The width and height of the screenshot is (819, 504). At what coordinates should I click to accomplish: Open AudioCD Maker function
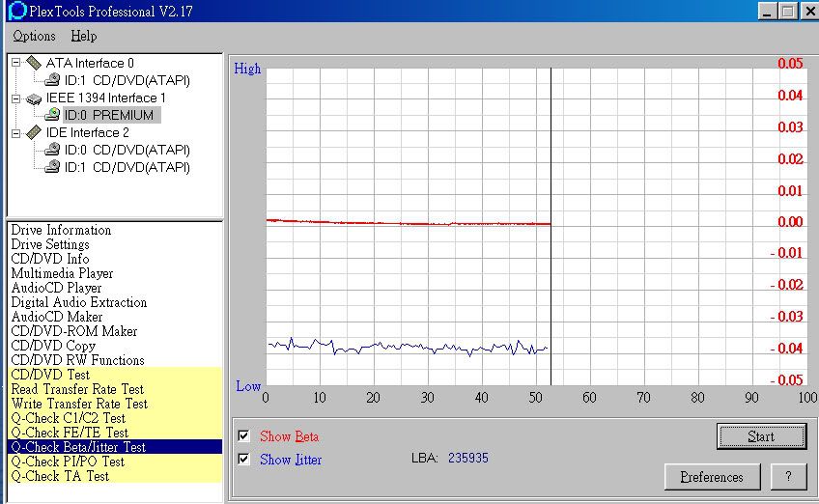click(x=57, y=317)
